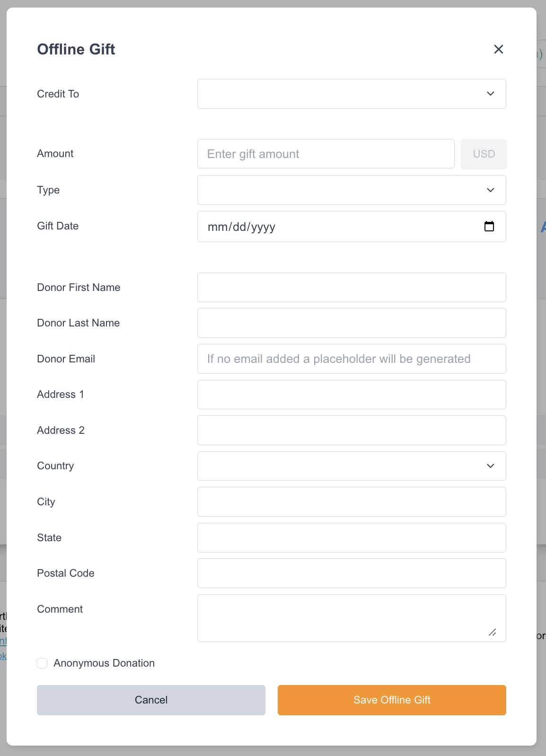Click the Address 1 input
This screenshot has height=756, width=546.
coord(351,395)
